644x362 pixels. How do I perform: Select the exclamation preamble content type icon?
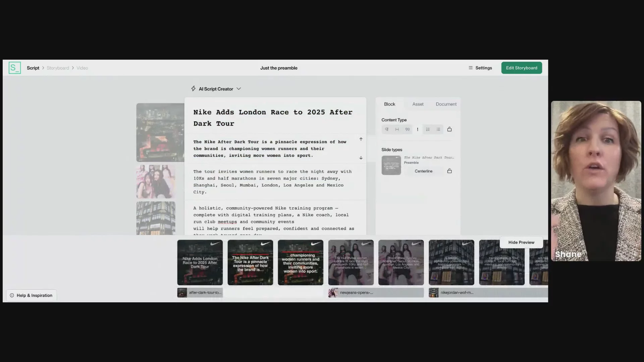418,129
